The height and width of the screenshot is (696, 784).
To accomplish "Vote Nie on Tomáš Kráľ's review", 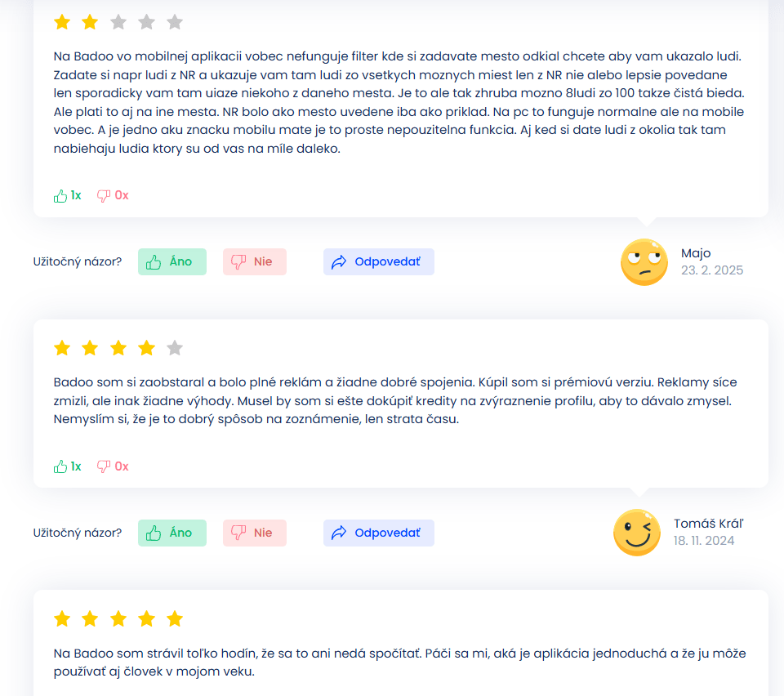I will [x=255, y=533].
